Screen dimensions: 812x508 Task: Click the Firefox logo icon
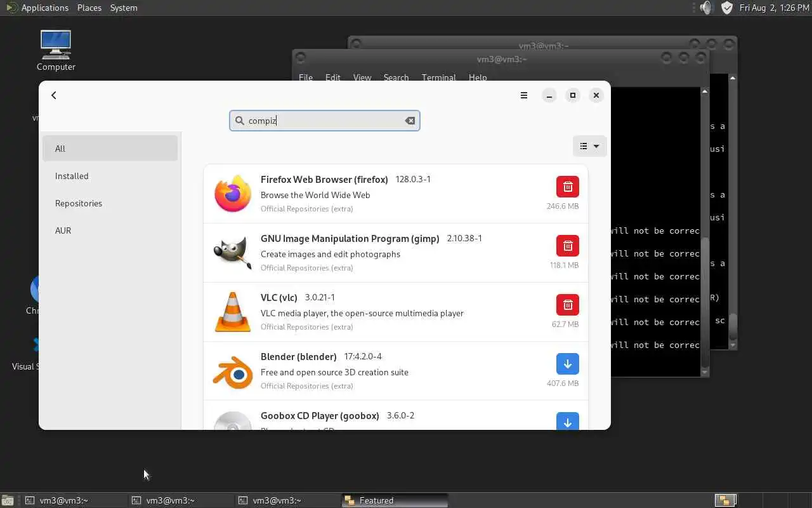coord(233,194)
